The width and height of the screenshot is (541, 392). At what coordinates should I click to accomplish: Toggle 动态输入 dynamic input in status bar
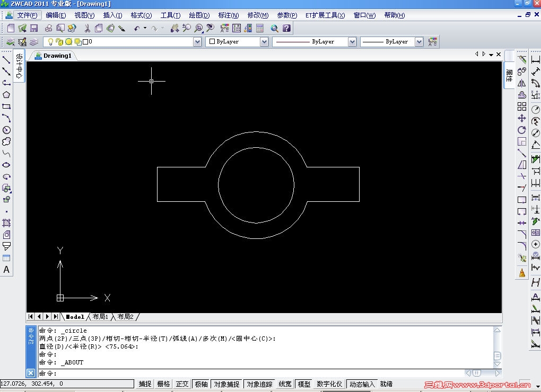(x=362, y=384)
